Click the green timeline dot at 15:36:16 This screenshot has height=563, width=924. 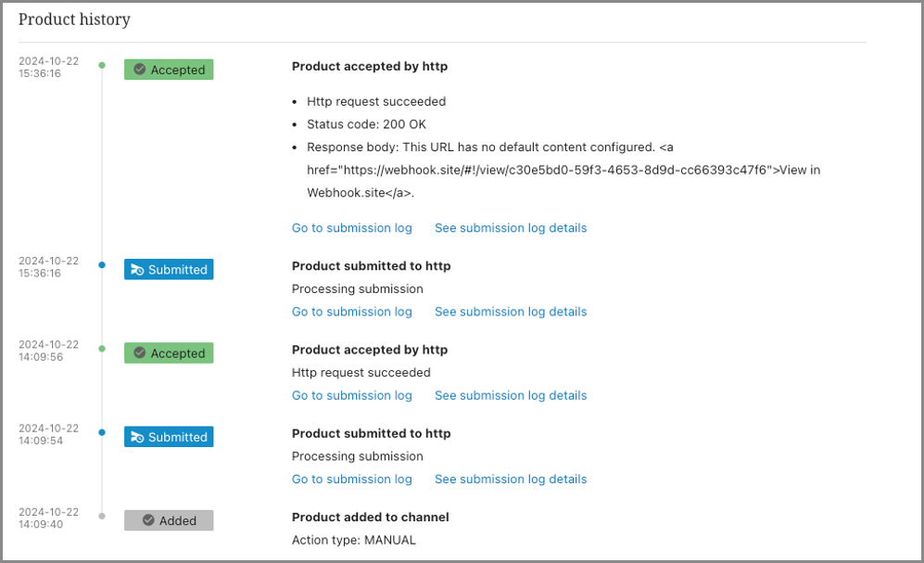pos(102,65)
